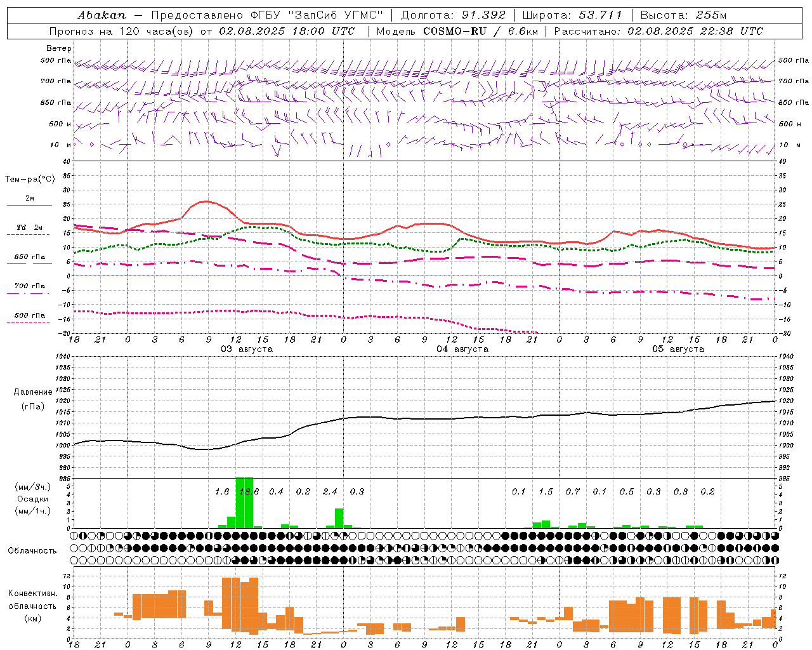Select the "2.4" precipitation amount
This screenshot has height=650, width=812.
330,491
